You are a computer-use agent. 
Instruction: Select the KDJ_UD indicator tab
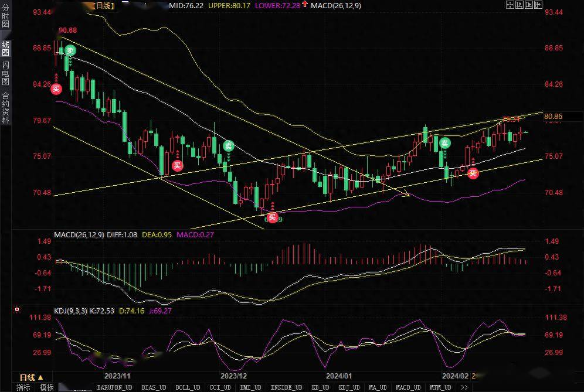pos(351,387)
